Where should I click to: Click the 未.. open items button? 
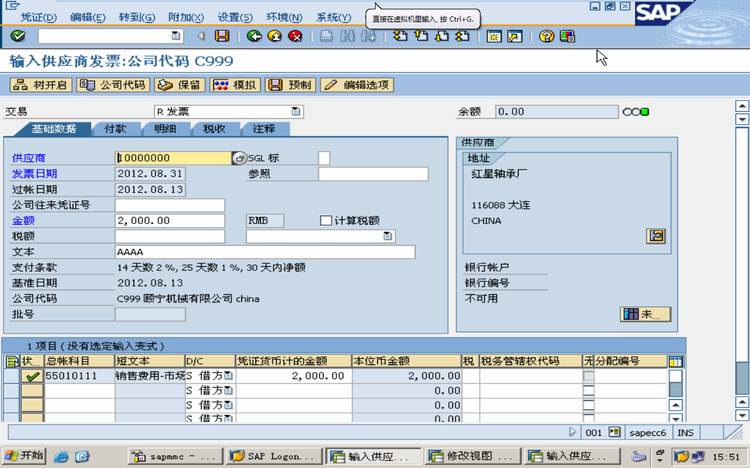645,314
